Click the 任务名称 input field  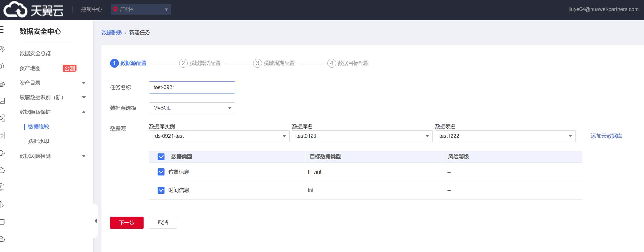point(192,87)
